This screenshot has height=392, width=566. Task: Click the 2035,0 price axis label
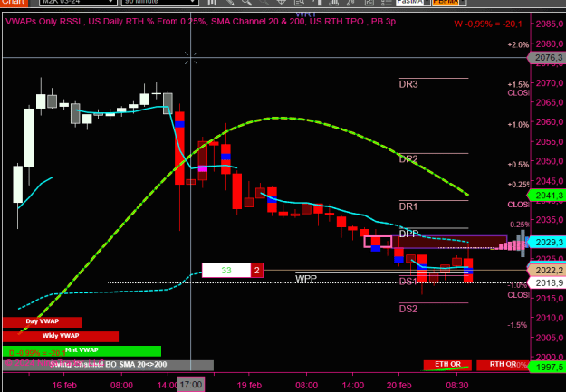pos(550,220)
